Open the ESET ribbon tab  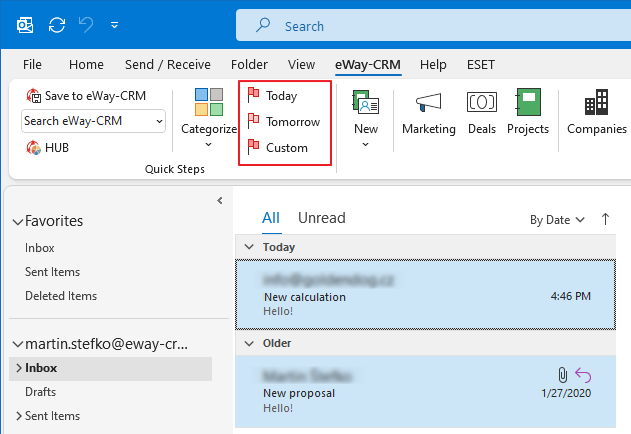[x=480, y=64]
